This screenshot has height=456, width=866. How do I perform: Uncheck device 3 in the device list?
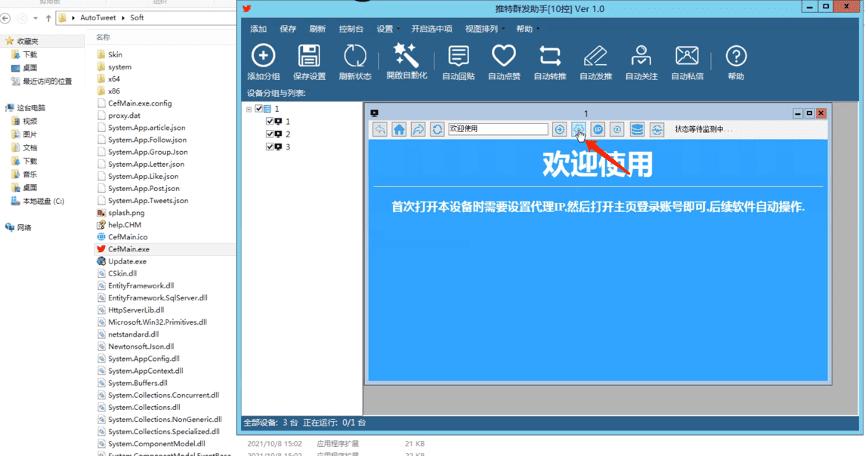[x=270, y=147]
